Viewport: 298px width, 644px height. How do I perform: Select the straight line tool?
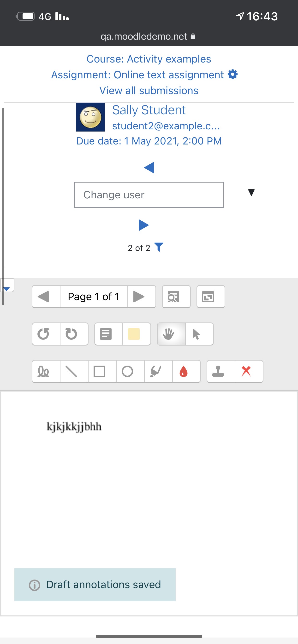[74, 371]
